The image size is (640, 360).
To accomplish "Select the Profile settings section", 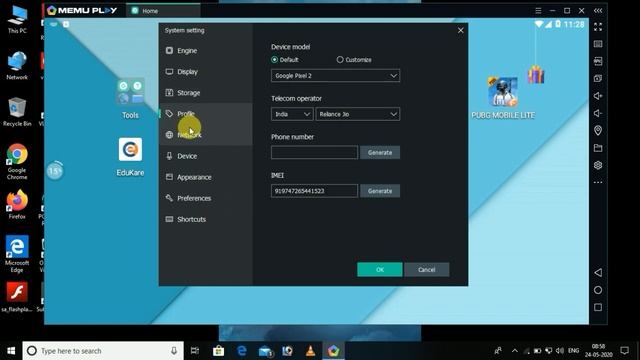I will point(206,114).
